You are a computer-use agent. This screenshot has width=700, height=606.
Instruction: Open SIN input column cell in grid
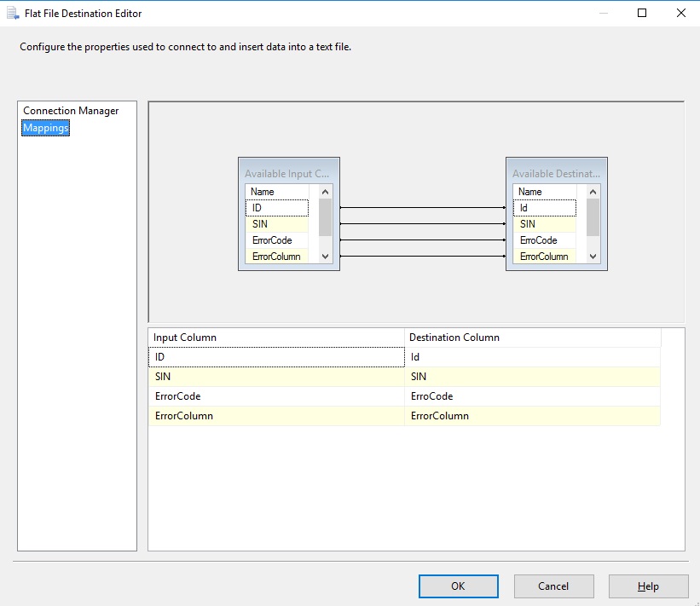[x=276, y=377]
